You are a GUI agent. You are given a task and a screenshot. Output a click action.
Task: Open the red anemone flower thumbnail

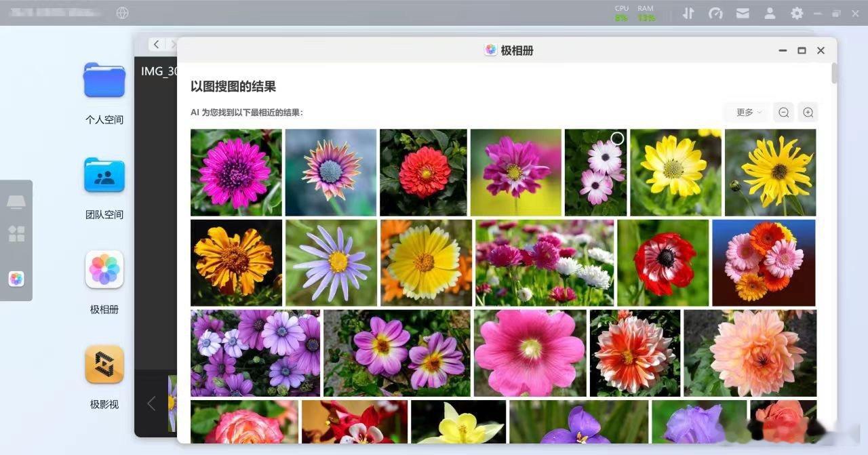[x=663, y=262]
